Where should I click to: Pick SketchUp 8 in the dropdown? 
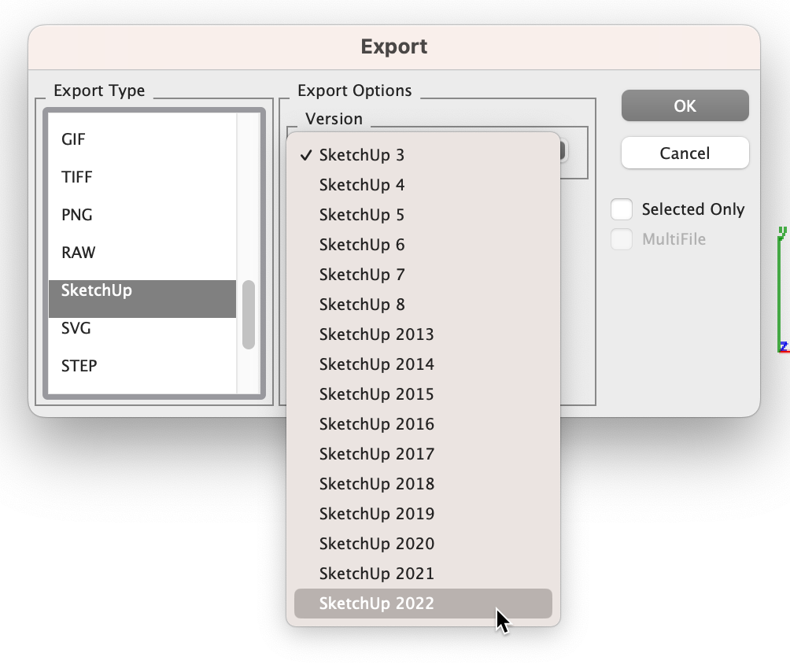(423, 305)
